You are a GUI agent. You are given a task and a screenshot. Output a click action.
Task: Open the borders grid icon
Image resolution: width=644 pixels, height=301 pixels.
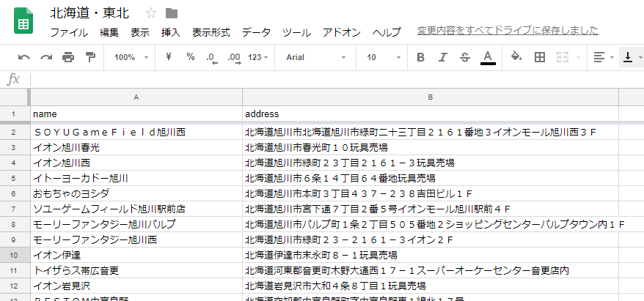(540, 57)
